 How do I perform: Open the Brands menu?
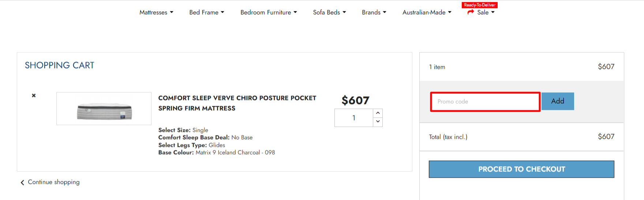374,12
